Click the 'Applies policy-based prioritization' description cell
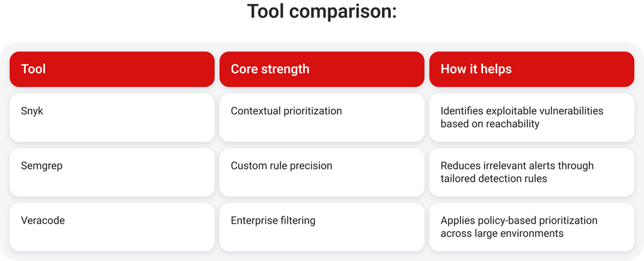644x261 pixels. pos(532,227)
